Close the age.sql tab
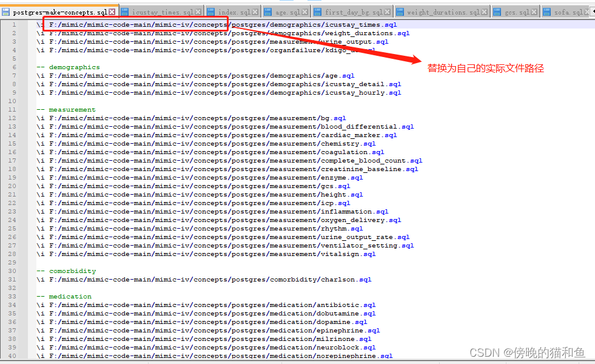 point(304,12)
